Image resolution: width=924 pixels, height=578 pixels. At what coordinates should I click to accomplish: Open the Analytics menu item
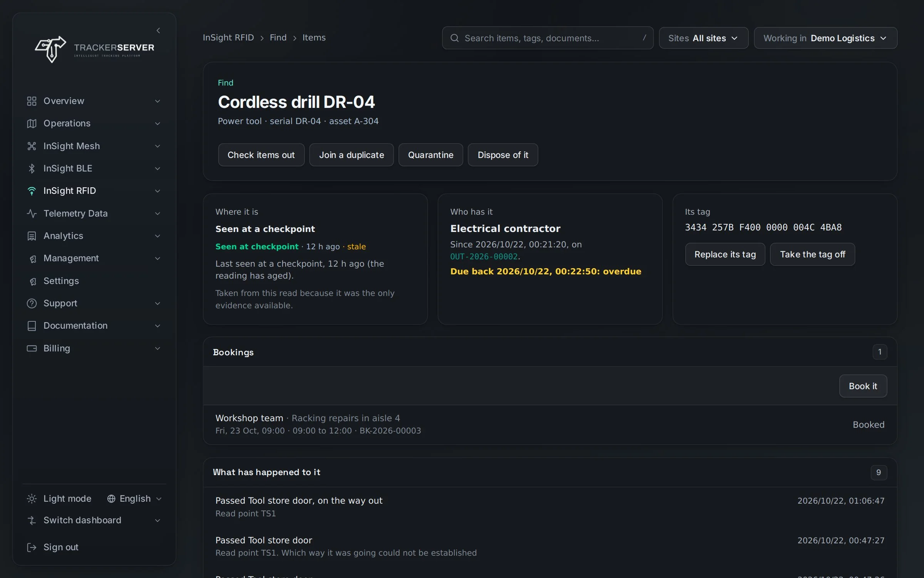pyautogui.click(x=94, y=236)
